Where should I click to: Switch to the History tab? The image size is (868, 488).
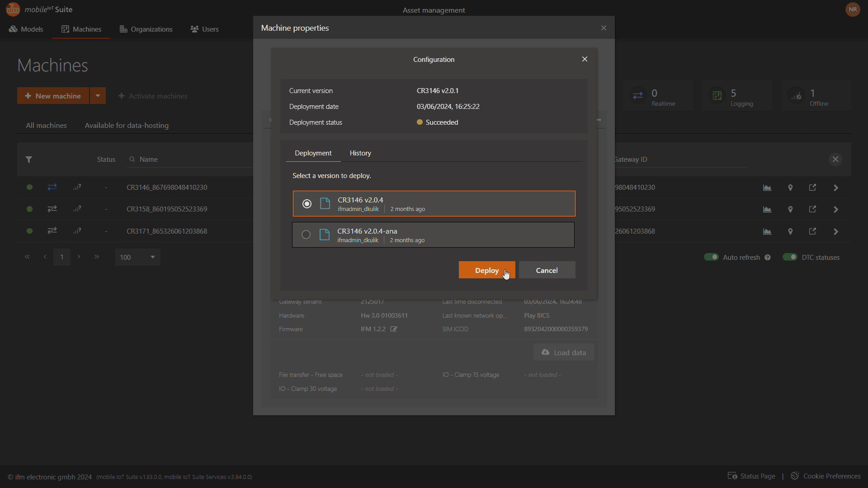tap(360, 153)
